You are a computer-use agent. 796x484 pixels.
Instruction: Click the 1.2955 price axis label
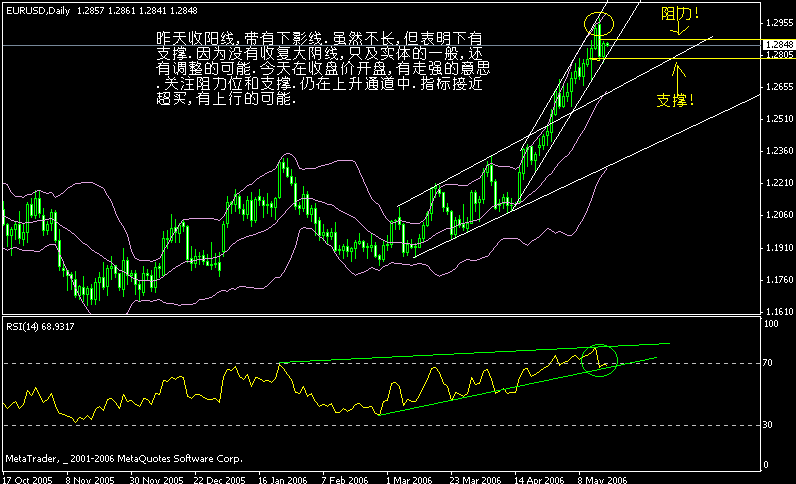point(778,22)
